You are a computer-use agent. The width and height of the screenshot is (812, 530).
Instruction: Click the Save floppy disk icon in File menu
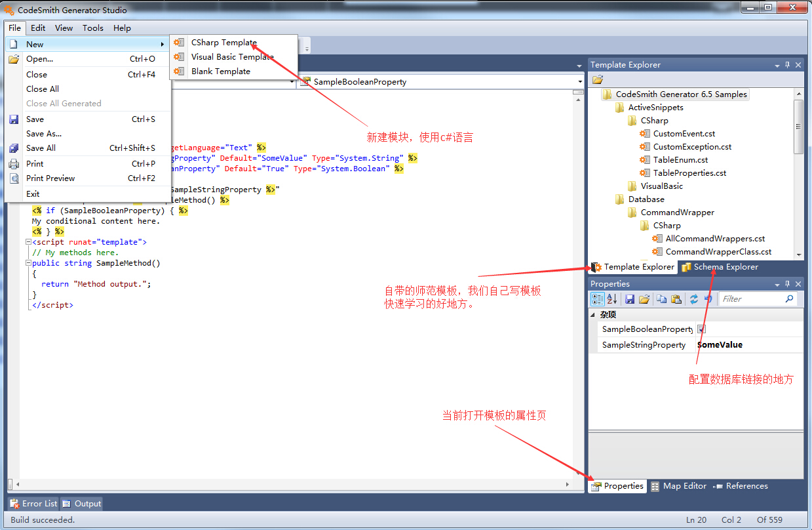[x=14, y=119]
